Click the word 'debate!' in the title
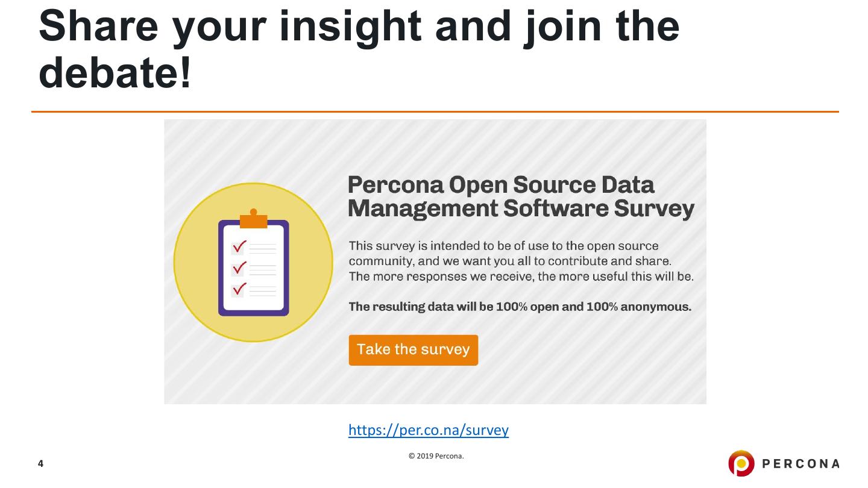This screenshot has height=488, width=868. [115, 72]
